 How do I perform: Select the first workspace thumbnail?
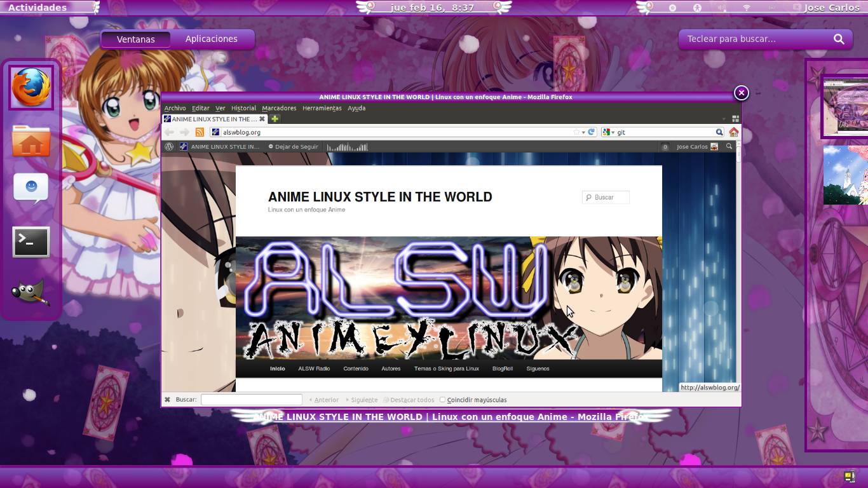point(846,106)
